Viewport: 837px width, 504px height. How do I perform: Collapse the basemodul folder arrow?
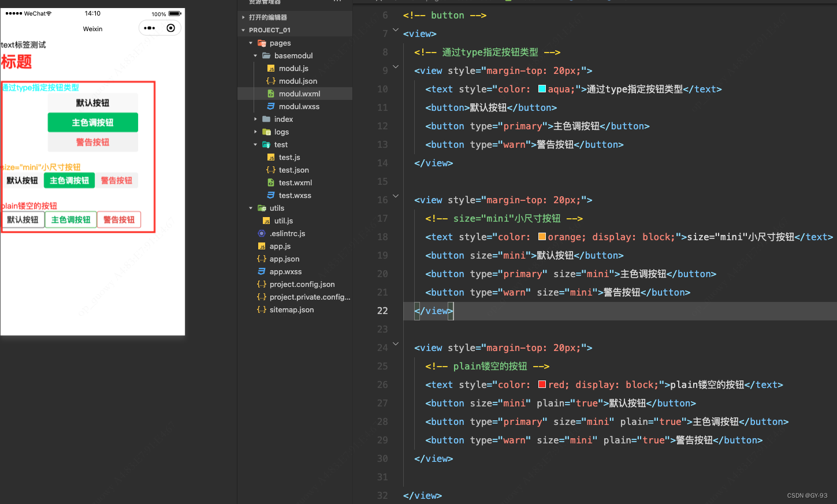[x=255, y=55]
